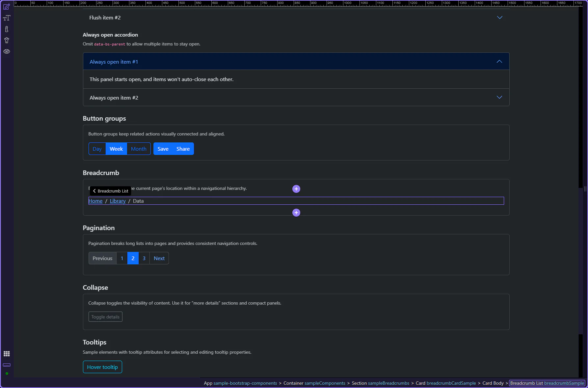Screen dimensions: 588x388
Task: Click the info figure icon in the sidebar
Action: [7, 29]
